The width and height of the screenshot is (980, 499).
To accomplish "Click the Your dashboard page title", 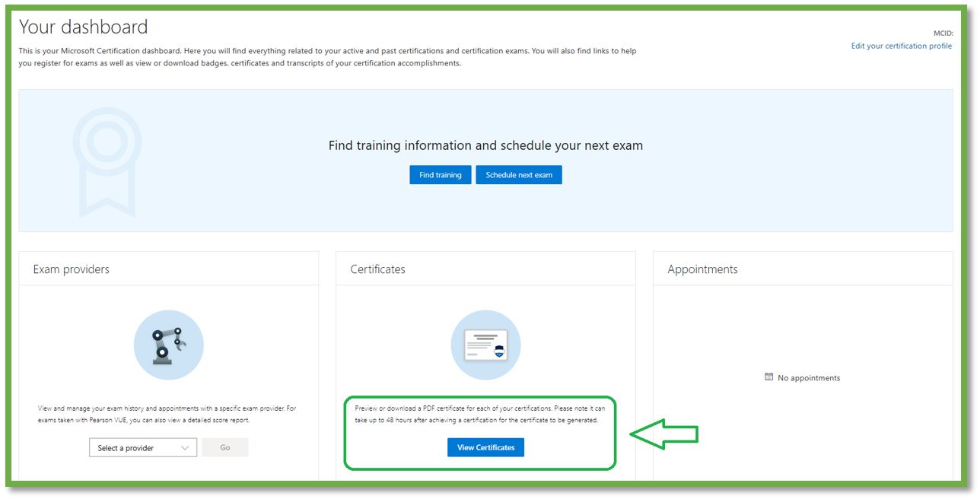I will point(84,27).
